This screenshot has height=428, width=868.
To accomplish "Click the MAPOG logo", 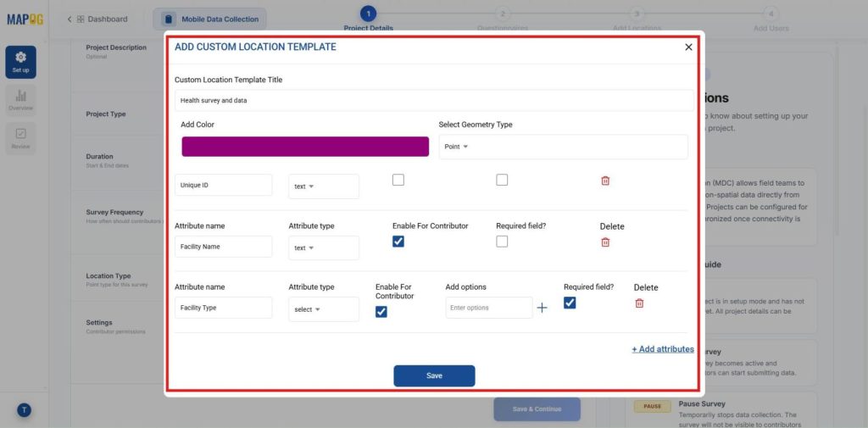I will tap(24, 19).
